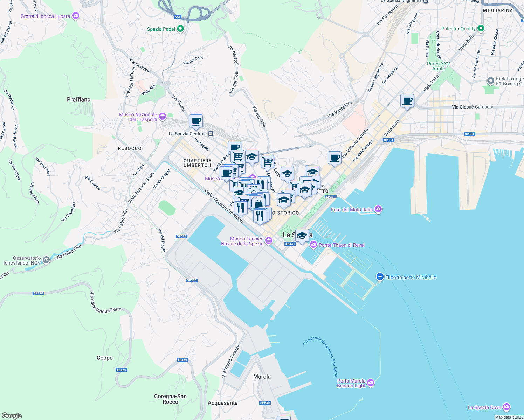The height and width of the screenshot is (420, 524).
Task: Select the cafe marker near Via Vittorio Veneto
Action: [x=335, y=158]
